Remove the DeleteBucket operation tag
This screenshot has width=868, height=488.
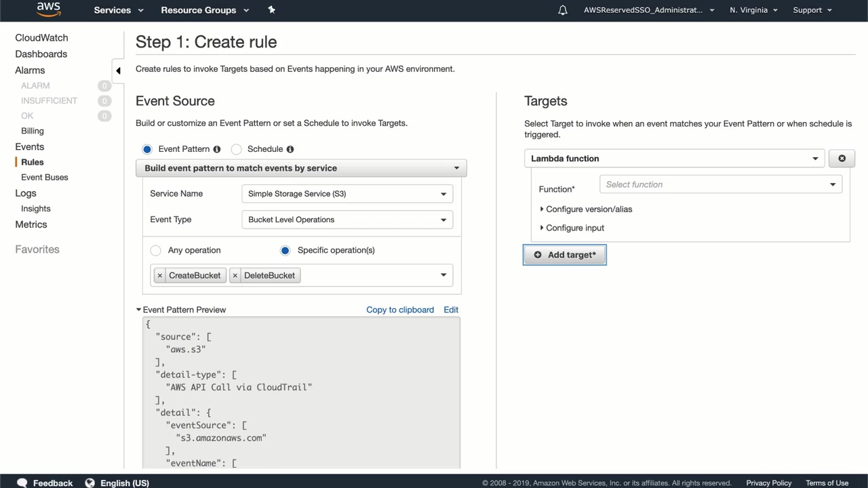tap(235, 275)
